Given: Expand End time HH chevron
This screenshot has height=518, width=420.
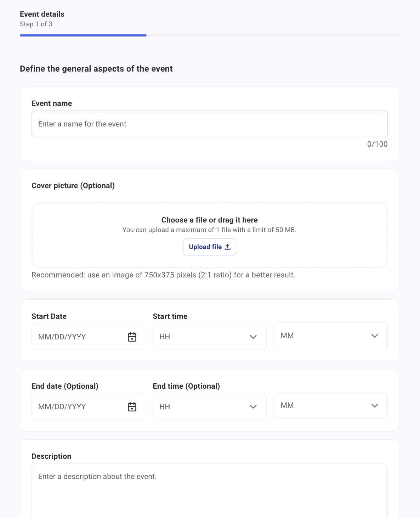Looking at the screenshot, I should [253, 407].
